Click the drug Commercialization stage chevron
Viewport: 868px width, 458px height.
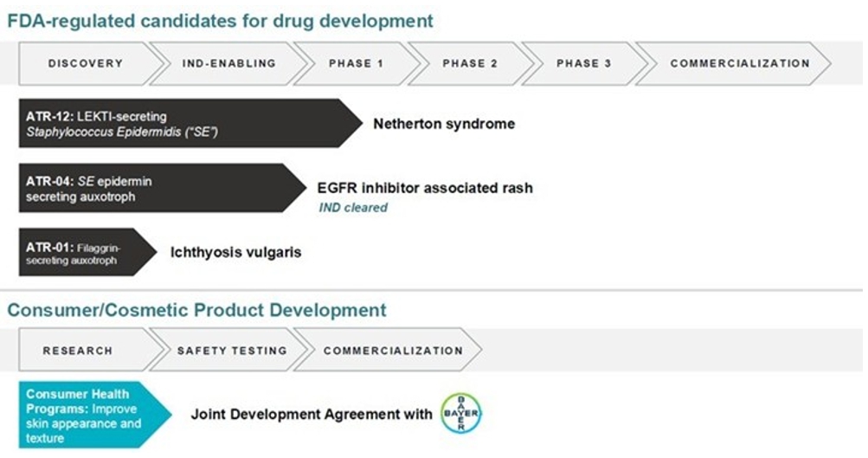tap(739, 63)
